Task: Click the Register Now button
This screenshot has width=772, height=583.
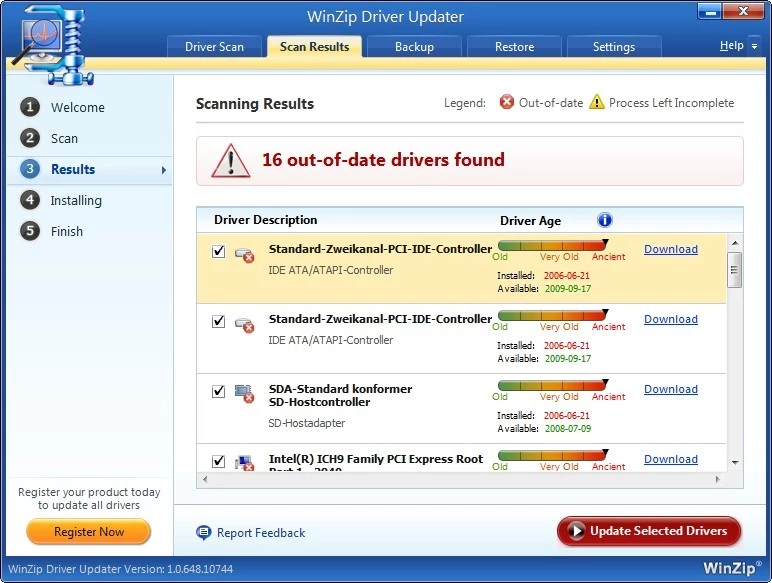Action: pyautogui.click(x=89, y=532)
